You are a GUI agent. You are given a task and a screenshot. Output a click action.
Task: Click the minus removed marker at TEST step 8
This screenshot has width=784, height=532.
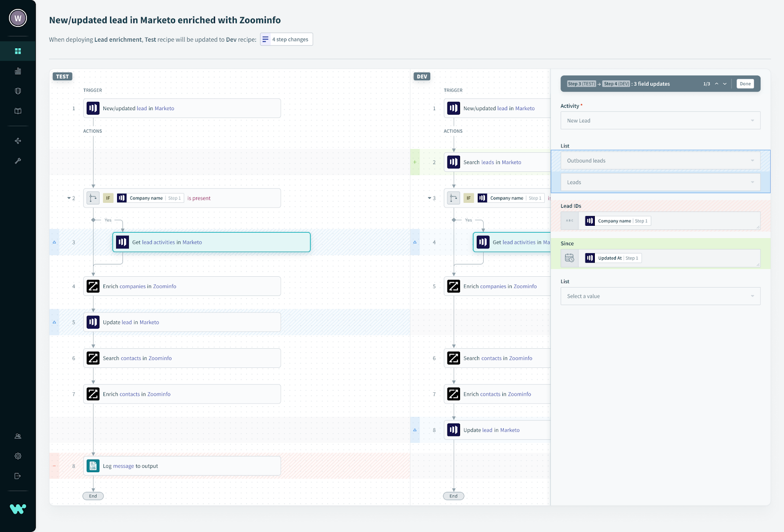(54, 466)
